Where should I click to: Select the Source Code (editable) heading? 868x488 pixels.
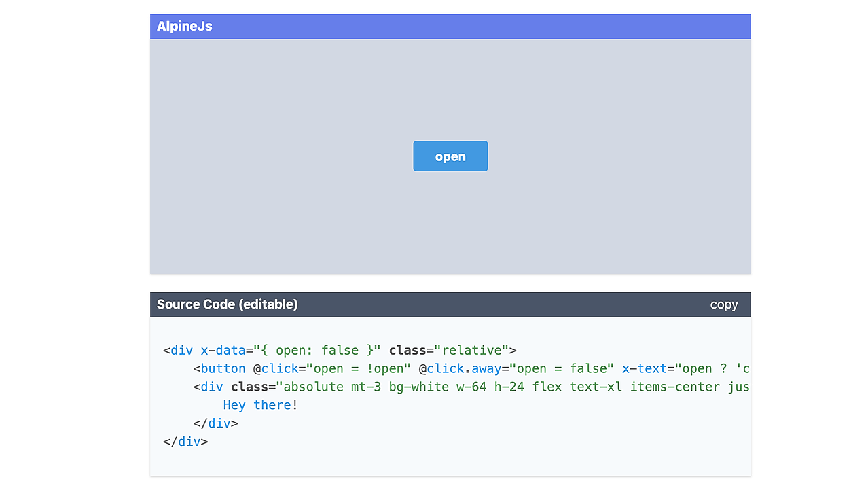pyautogui.click(x=228, y=304)
